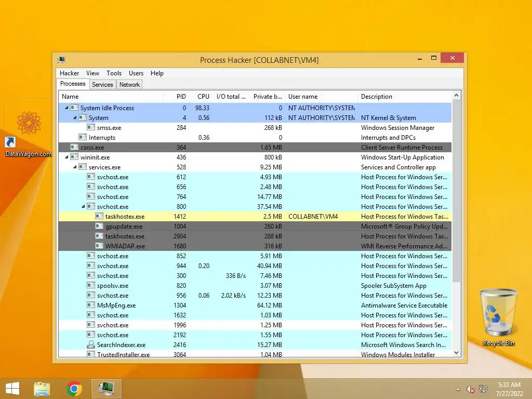Select the svchost.exe row PID 2192
Image resolution: width=532 pixels, height=399 pixels.
[255, 335]
